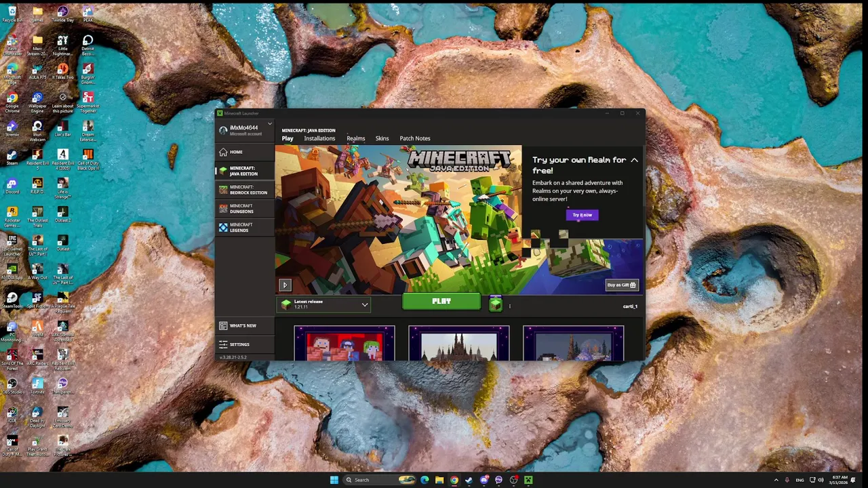Click the Stremio desktop icon
The width and height of the screenshot is (868, 488).
[x=12, y=129]
